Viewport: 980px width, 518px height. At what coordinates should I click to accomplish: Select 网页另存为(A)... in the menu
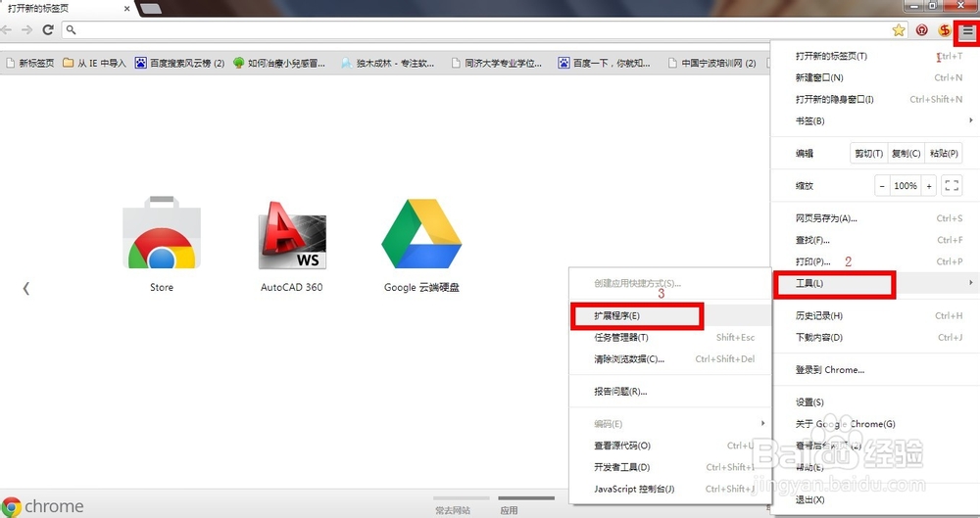coord(875,218)
